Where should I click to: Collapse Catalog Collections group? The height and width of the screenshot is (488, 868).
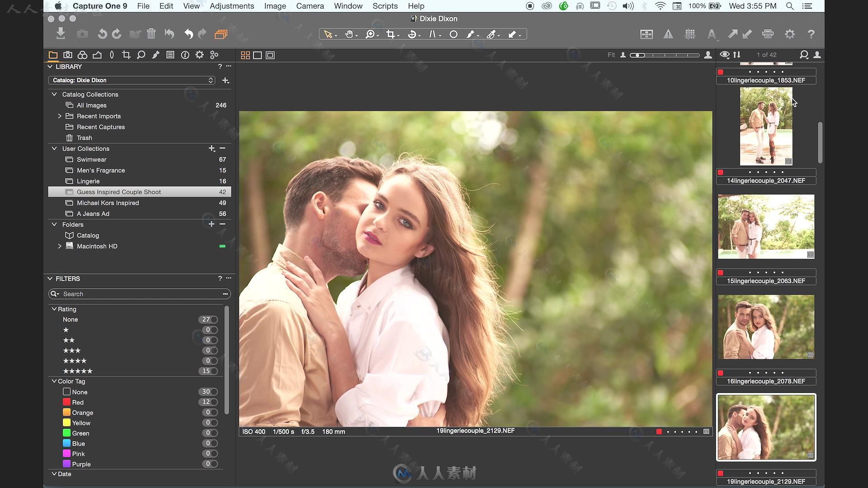click(x=54, y=94)
